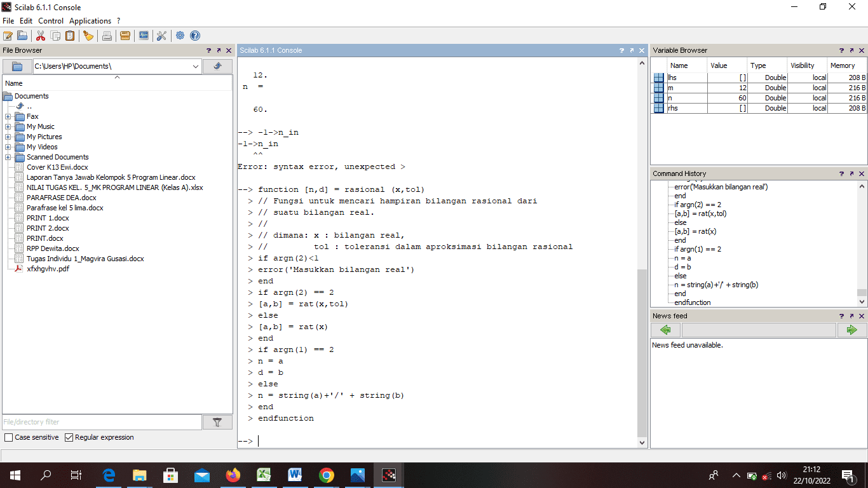Open Scilab Preferences tools icon
Image resolution: width=868 pixels, height=488 pixels.
pos(161,36)
